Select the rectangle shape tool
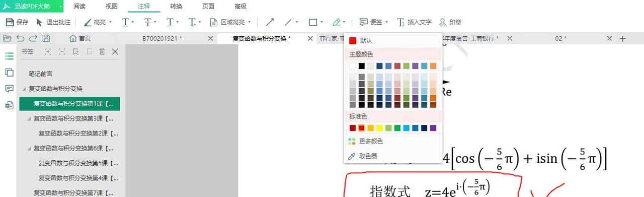644x197 pixels. 312,22
